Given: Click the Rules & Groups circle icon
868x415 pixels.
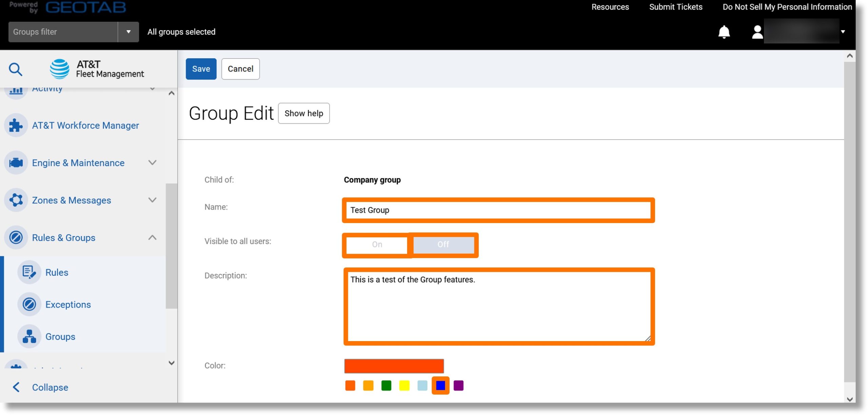Looking at the screenshot, I should point(16,237).
